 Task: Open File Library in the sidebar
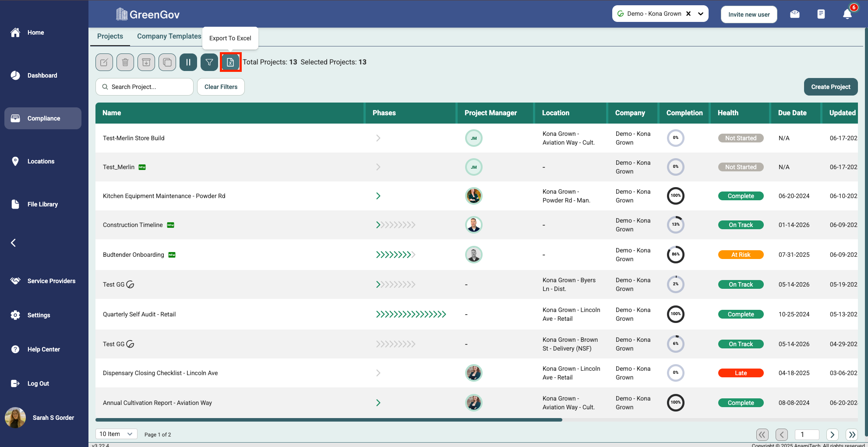[x=34, y=204]
